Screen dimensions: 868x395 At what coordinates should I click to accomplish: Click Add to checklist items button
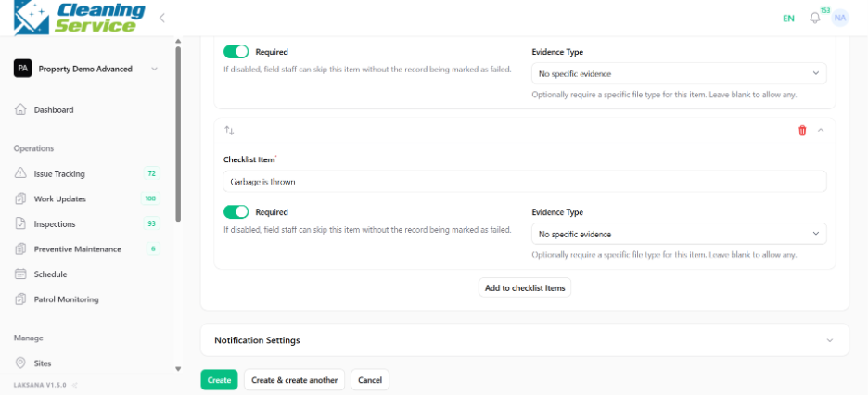[x=525, y=287]
